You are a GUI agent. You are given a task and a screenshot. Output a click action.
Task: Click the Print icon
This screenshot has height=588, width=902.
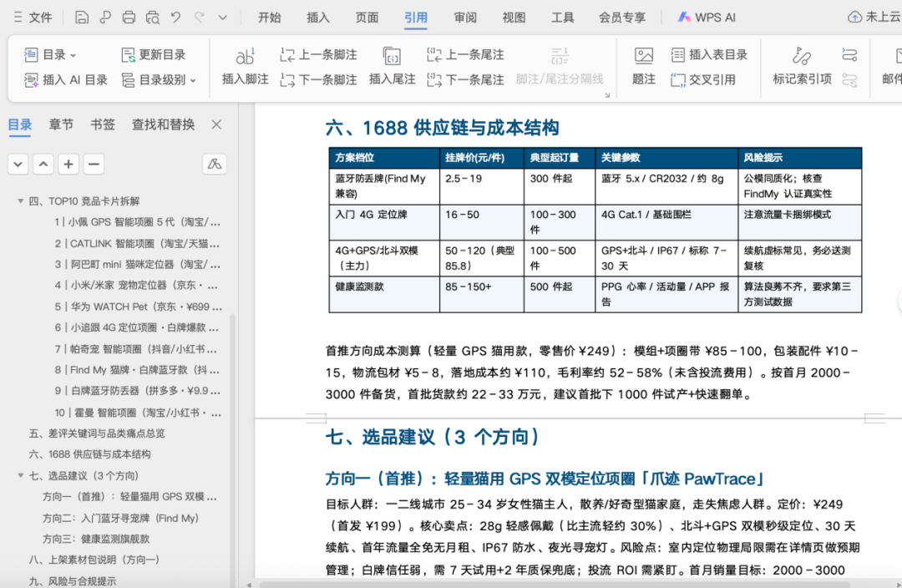coord(129,18)
